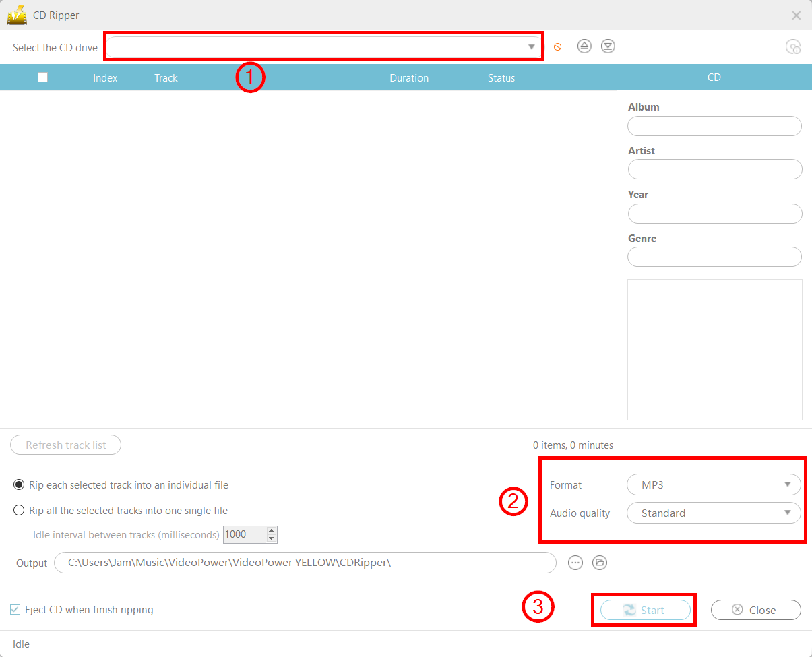
Task: Expand the Format MP3 dropdown
Action: pos(713,485)
